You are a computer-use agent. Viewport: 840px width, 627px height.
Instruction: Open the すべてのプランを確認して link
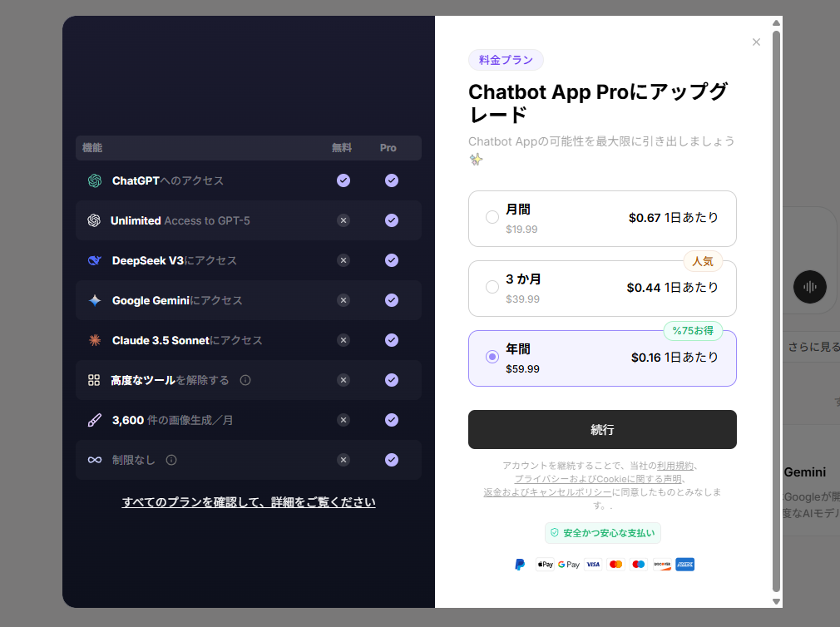249,502
